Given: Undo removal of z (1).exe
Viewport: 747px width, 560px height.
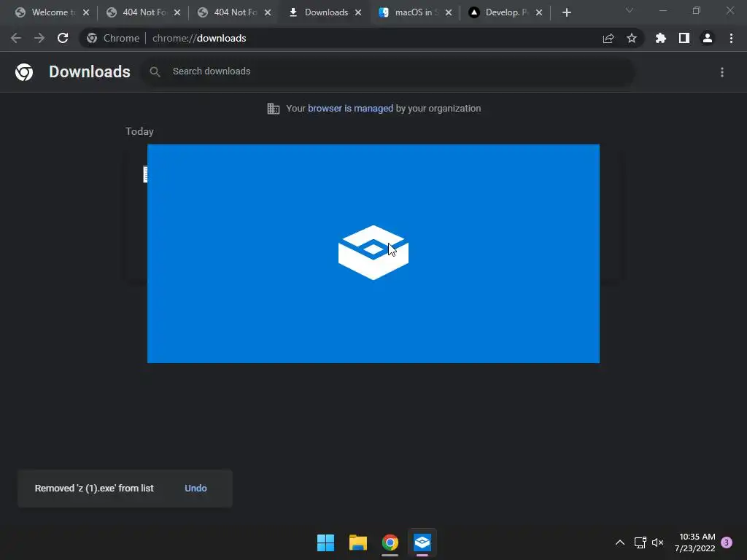Looking at the screenshot, I should pyautogui.click(x=196, y=488).
